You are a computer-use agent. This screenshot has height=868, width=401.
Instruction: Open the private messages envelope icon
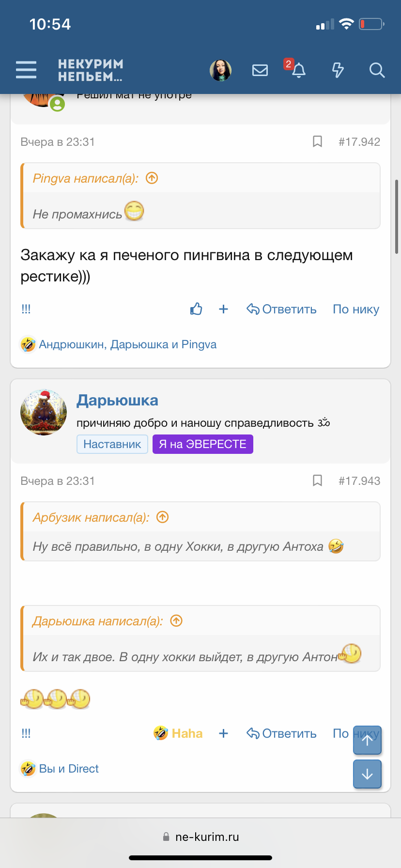point(260,70)
